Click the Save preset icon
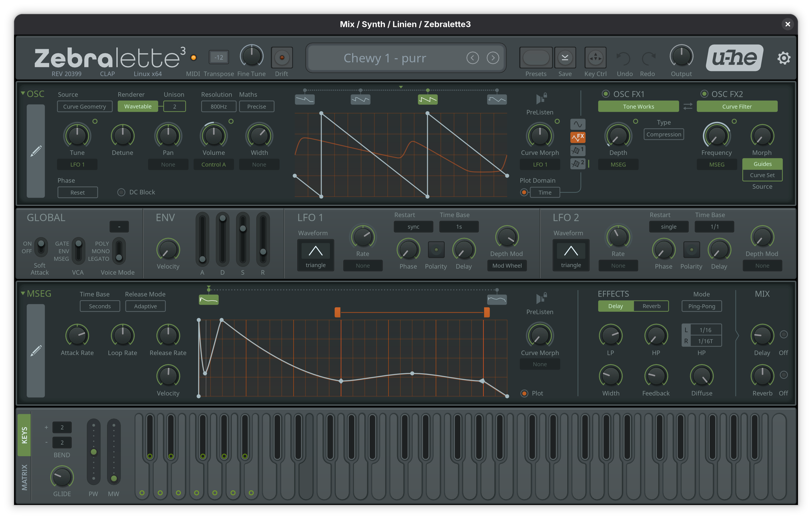Viewport: 812px width, 519px height. 565,58
